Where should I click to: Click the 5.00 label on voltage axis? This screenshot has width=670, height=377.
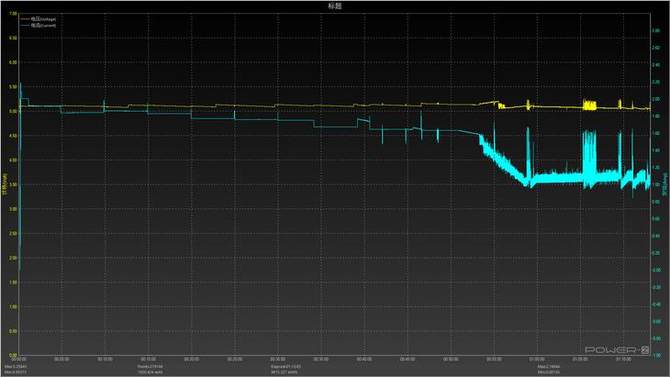[x=13, y=111]
